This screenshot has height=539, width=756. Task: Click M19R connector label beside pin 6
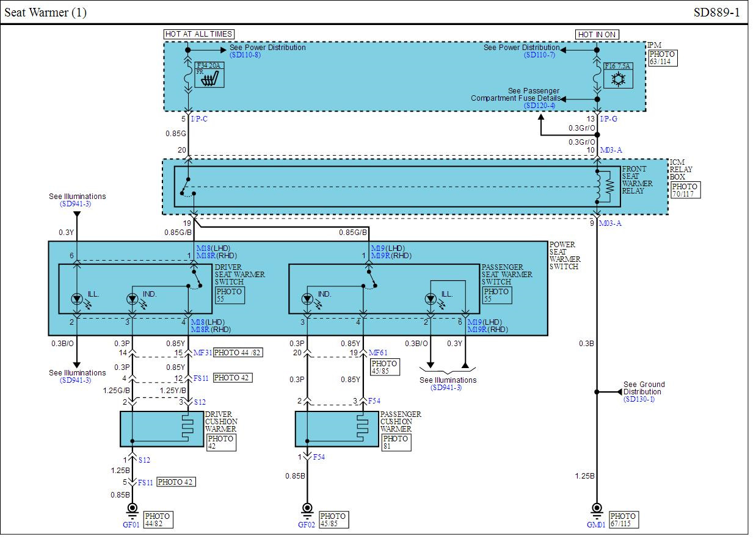pyautogui.click(x=477, y=330)
